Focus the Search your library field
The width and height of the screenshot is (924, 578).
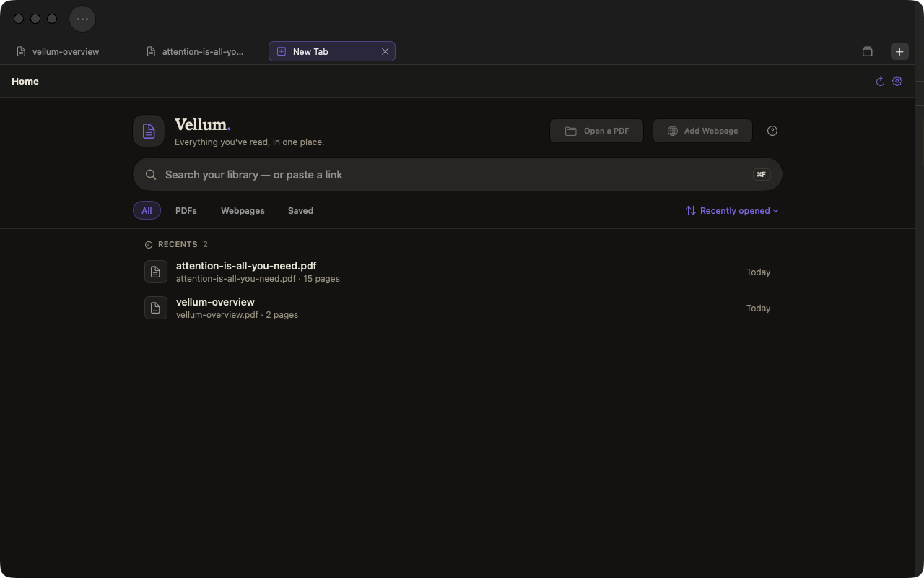pos(458,174)
